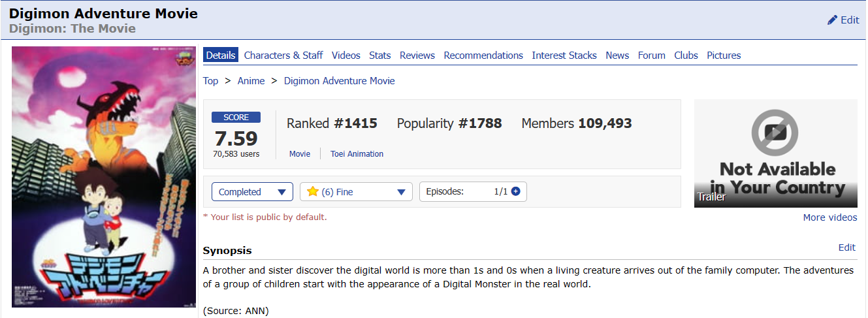Click Digimon Adventure Movie breadcrumb link
This screenshot has height=318, width=868.
340,81
